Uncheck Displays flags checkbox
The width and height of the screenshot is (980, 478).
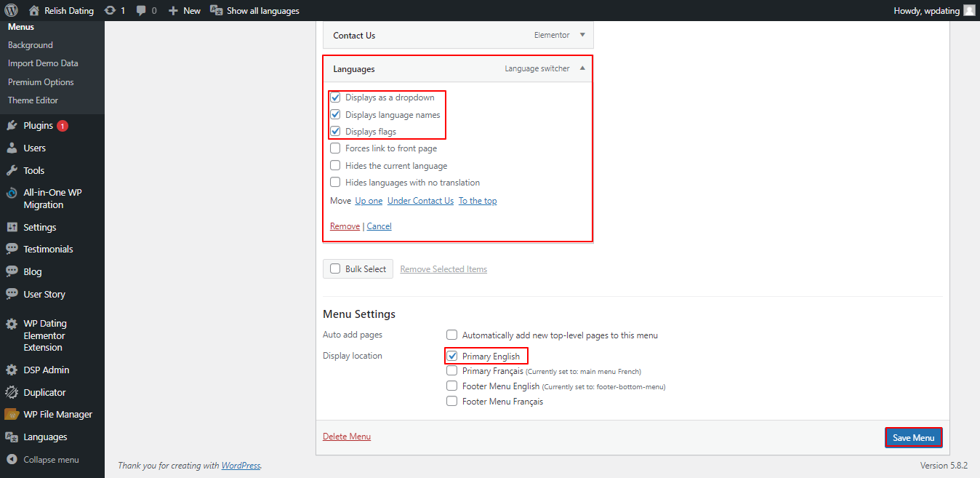(x=335, y=132)
